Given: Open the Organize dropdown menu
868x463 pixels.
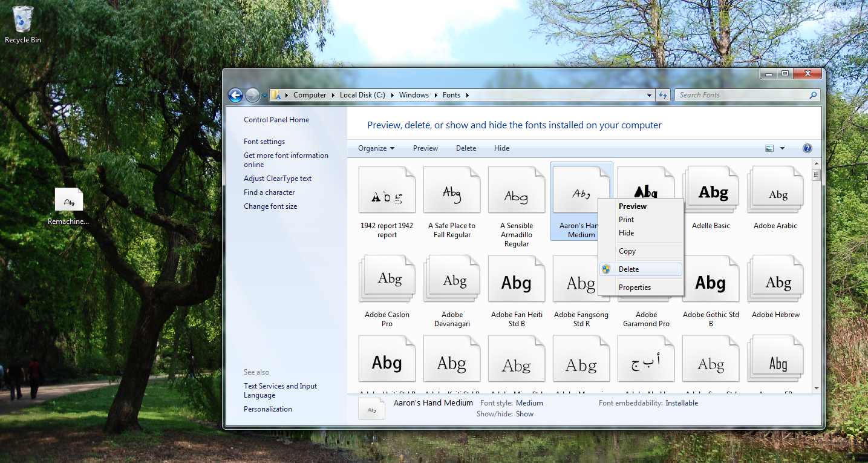Looking at the screenshot, I should coord(376,148).
